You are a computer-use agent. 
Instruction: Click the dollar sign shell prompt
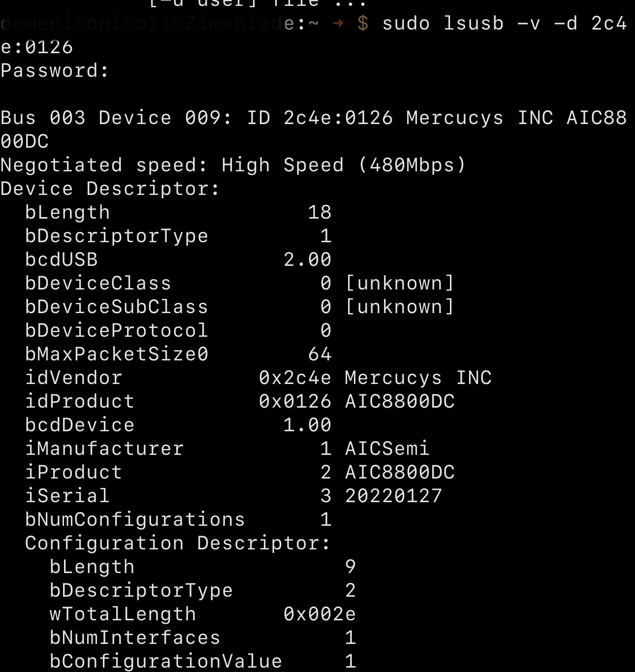coord(363,24)
